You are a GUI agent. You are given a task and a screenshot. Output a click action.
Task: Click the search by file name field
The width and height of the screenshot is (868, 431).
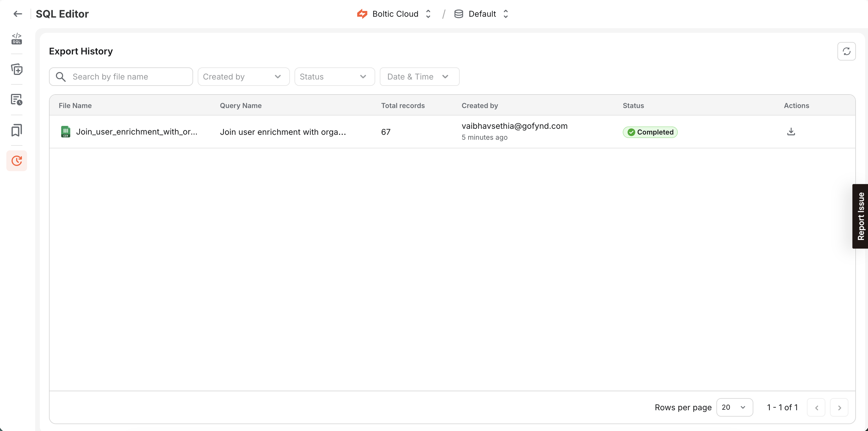pos(121,77)
